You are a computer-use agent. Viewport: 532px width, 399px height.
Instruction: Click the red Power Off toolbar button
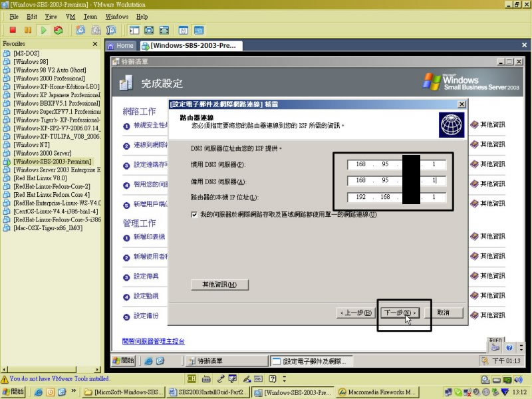point(13,30)
